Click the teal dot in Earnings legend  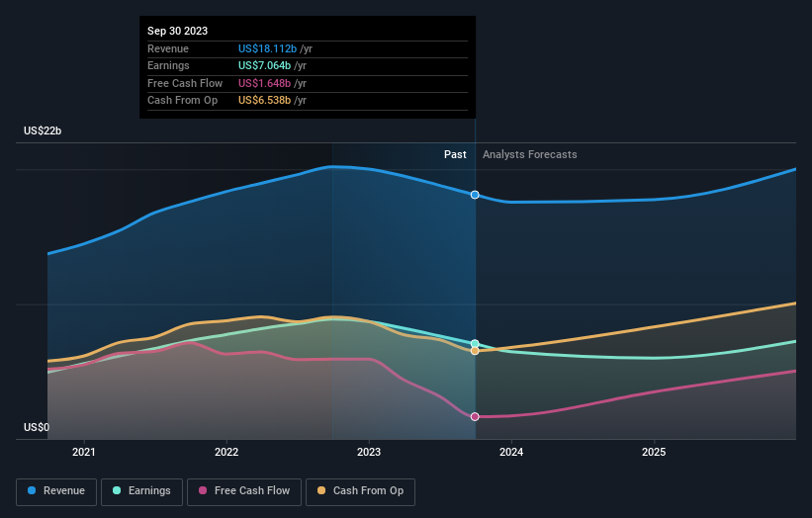click(x=117, y=490)
